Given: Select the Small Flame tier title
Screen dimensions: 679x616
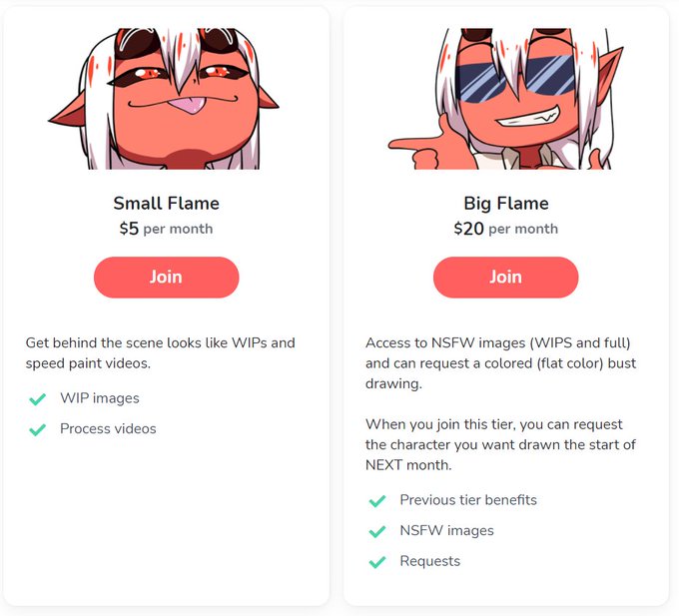Looking at the screenshot, I should [x=167, y=203].
